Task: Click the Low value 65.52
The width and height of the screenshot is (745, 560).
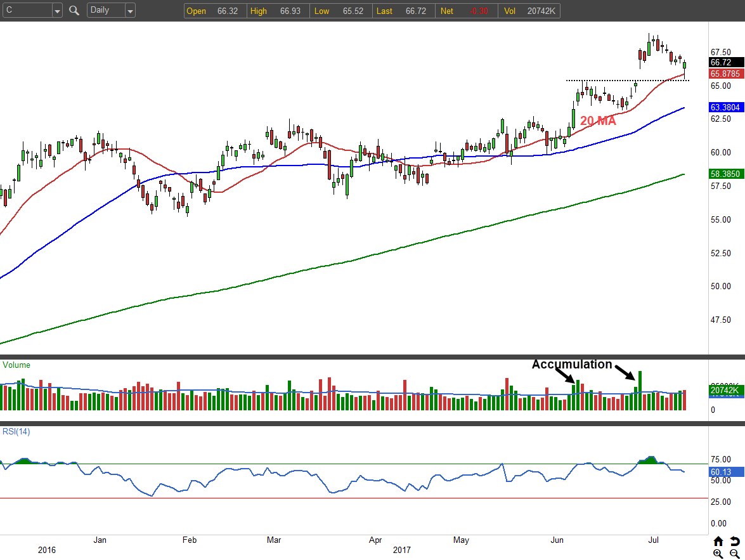Action: [x=353, y=11]
